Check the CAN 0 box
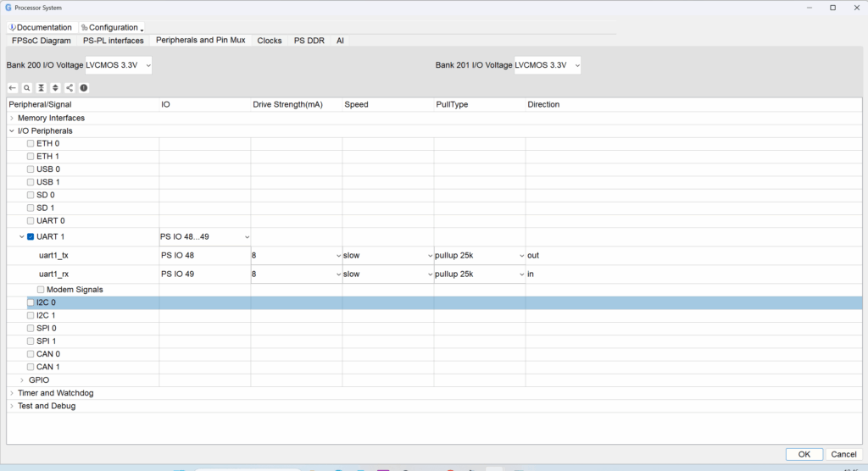This screenshot has height=471, width=868. click(31, 354)
